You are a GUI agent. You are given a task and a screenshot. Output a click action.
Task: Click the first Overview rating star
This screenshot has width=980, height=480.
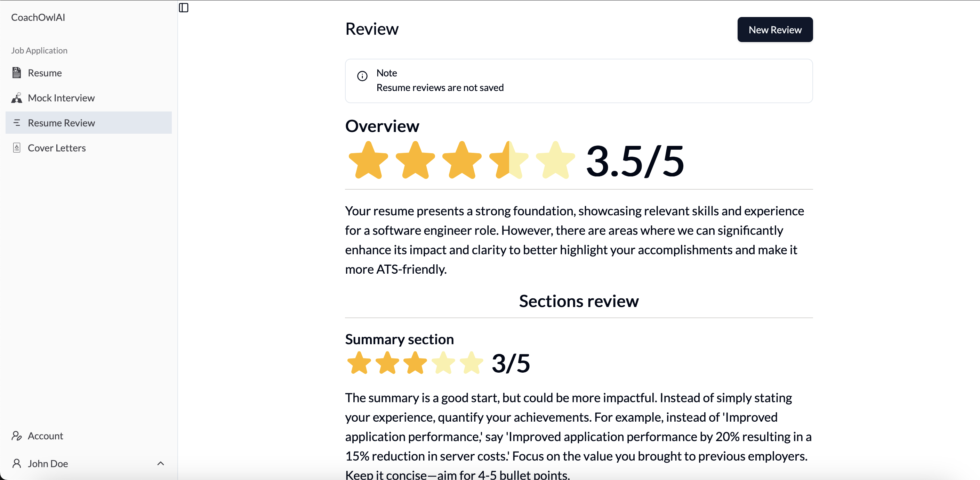(368, 161)
